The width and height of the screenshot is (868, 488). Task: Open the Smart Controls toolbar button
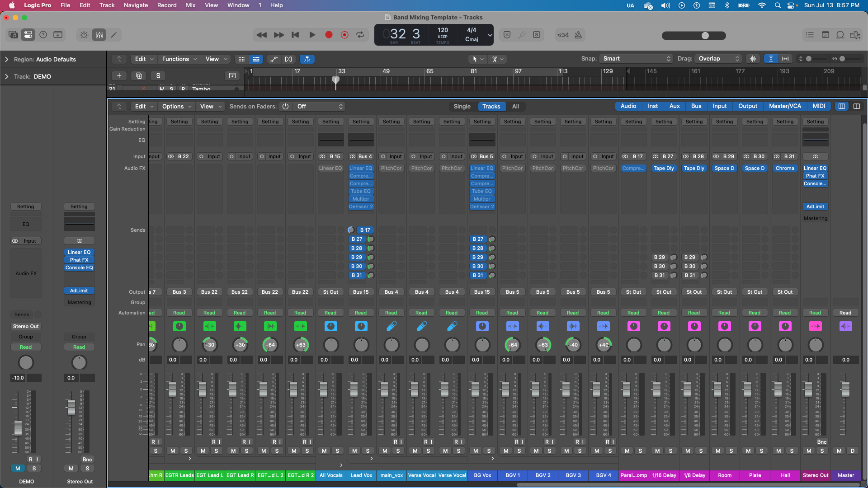(x=84, y=35)
